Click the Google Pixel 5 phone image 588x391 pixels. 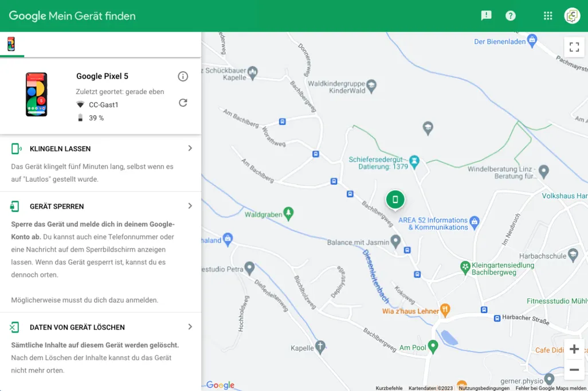(36, 95)
